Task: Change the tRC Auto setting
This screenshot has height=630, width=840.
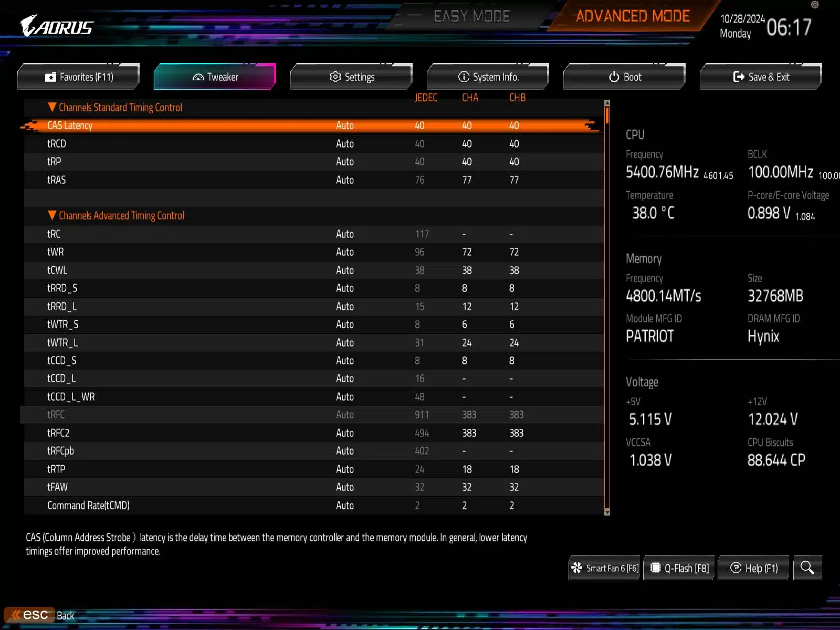Action: (x=345, y=234)
